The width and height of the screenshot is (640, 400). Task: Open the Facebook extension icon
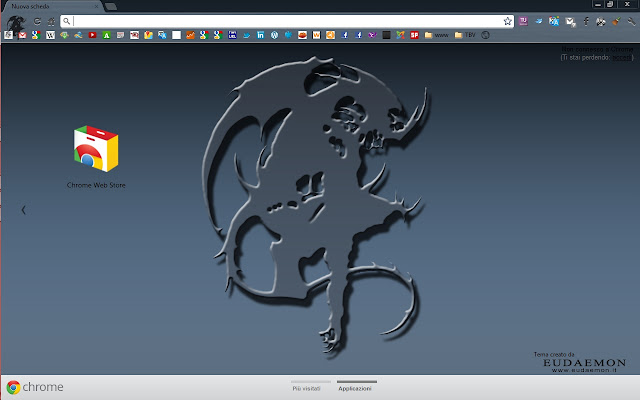(586, 21)
